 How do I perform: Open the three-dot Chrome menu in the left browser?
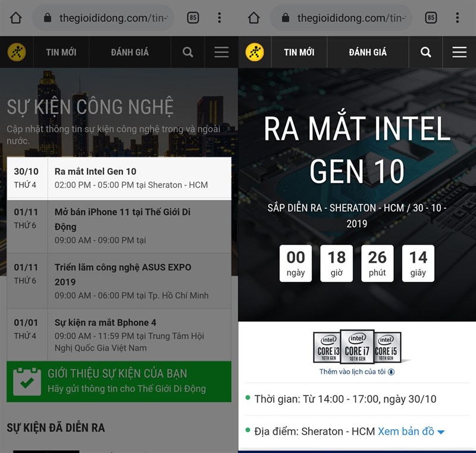[x=219, y=18]
